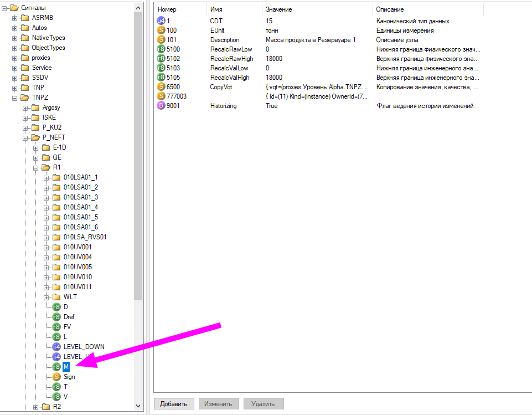Expand the 010UV001 folder
Image resolution: width=532 pixels, height=415 pixels.
[48, 247]
